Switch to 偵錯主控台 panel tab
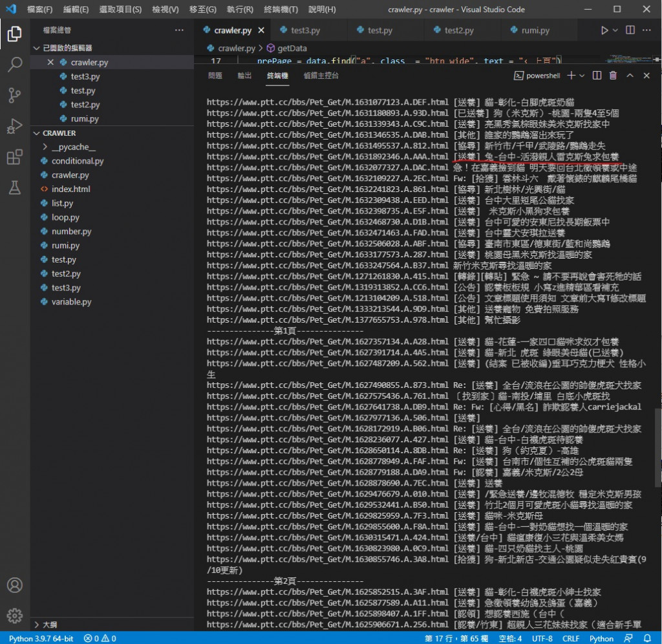This screenshot has width=662, height=644. [321, 76]
